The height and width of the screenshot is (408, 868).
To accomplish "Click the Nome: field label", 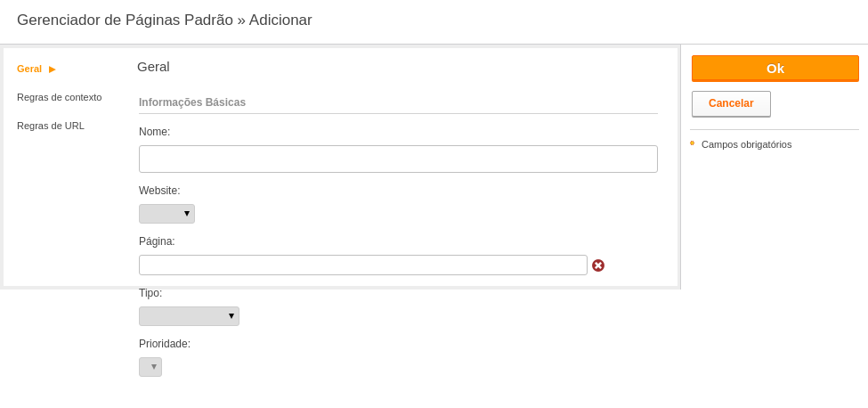I will (x=154, y=132).
